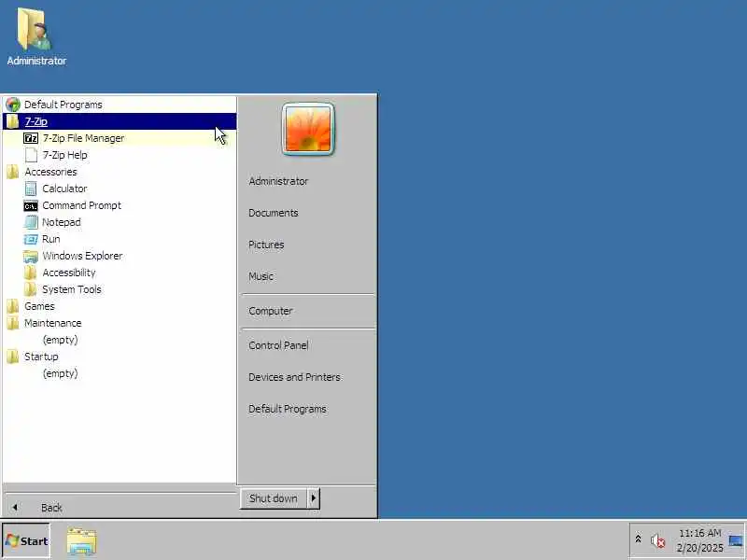
Task: Select the 7-Zip File Manager label
Action: click(83, 138)
